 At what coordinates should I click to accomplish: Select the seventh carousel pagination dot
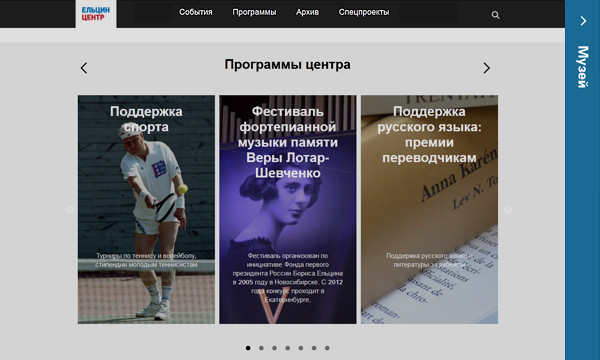(327, 348)
